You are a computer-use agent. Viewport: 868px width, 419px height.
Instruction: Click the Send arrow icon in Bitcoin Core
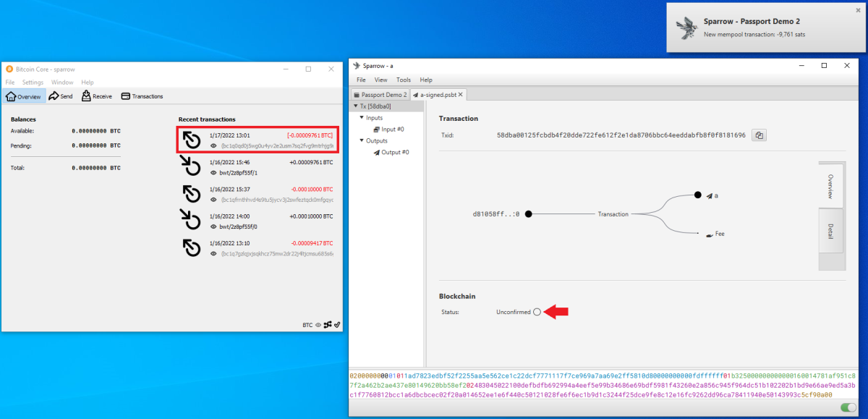tap(54, 96)
